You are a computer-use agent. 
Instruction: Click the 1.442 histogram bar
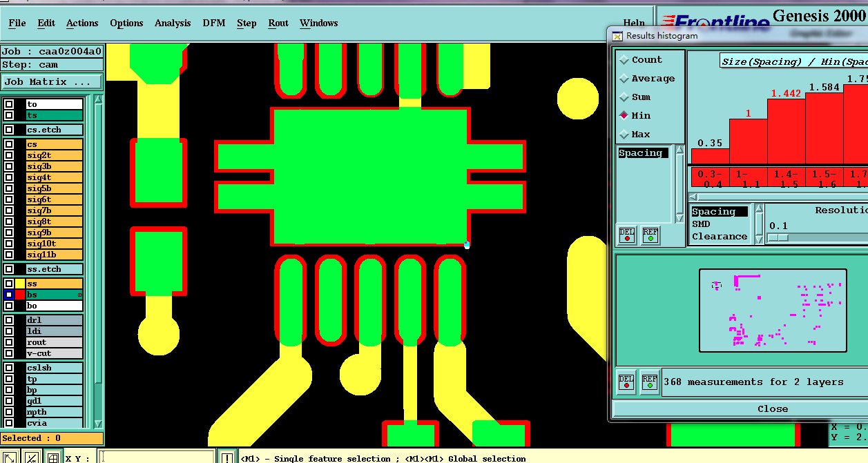pyautogui.click(x=787, y=132)
